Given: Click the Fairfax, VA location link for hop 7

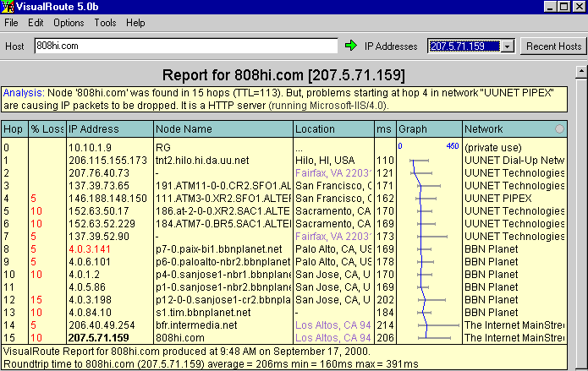Looking at the screenshot, I should coord(333,236).
